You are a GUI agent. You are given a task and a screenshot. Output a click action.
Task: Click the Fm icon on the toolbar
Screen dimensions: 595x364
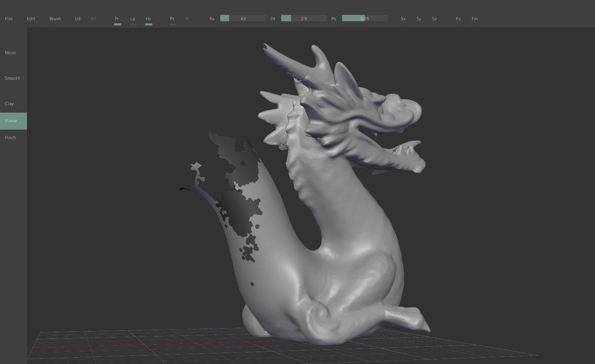475,18
